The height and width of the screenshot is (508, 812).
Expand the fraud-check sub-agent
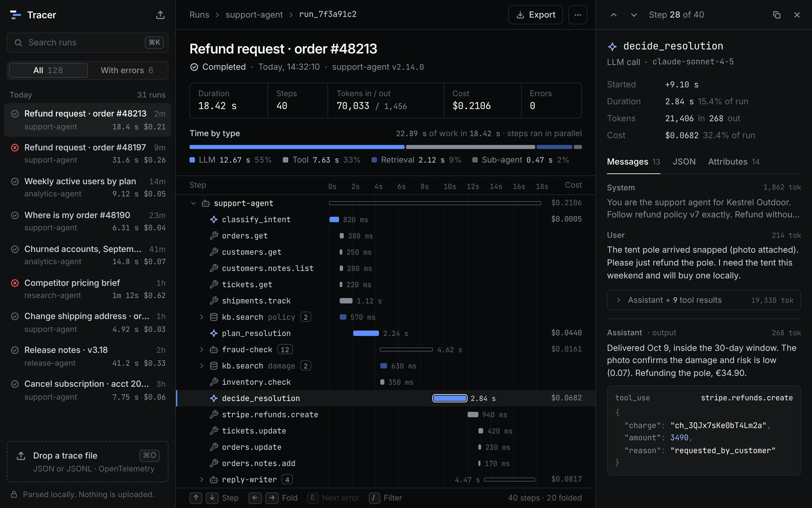202,350
